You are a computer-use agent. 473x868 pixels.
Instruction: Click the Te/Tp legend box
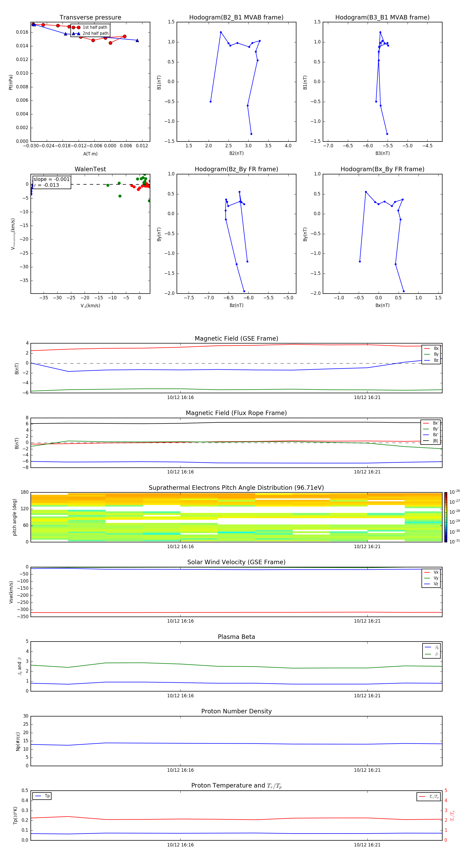428,796
